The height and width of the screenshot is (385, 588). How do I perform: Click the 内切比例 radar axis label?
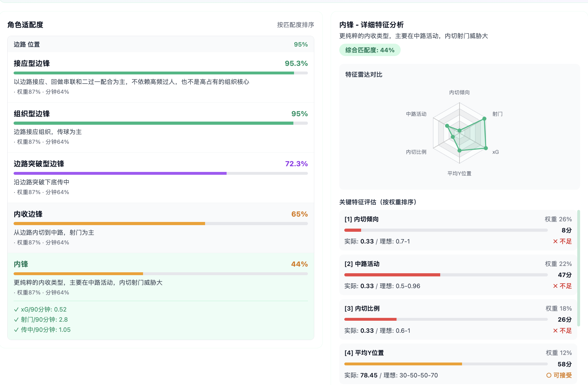416,152
